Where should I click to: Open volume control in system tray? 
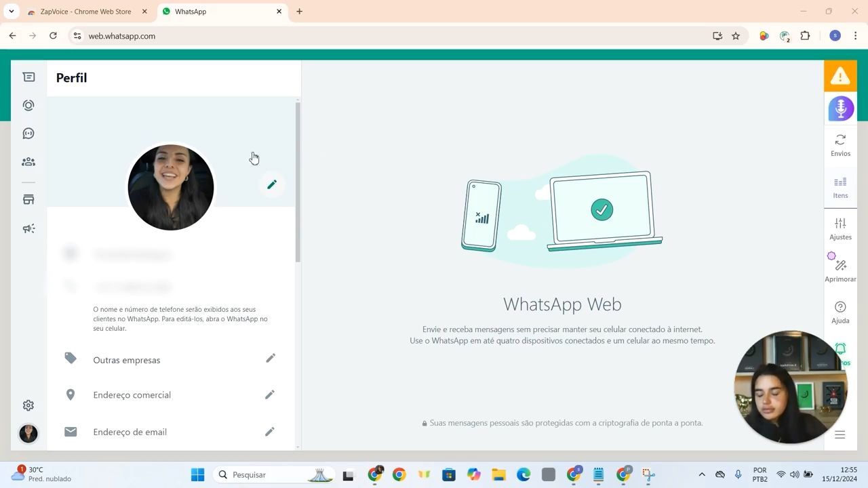[794, 474]
